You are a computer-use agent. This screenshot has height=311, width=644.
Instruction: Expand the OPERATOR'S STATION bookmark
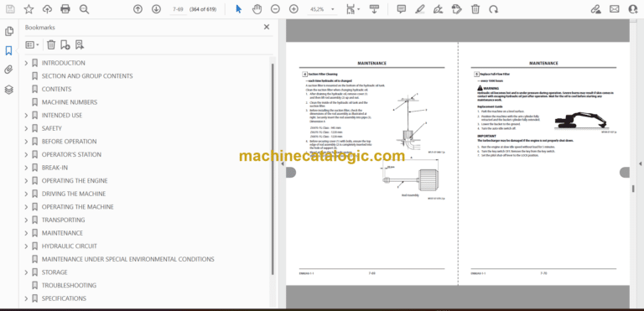(x=26, y=154)
